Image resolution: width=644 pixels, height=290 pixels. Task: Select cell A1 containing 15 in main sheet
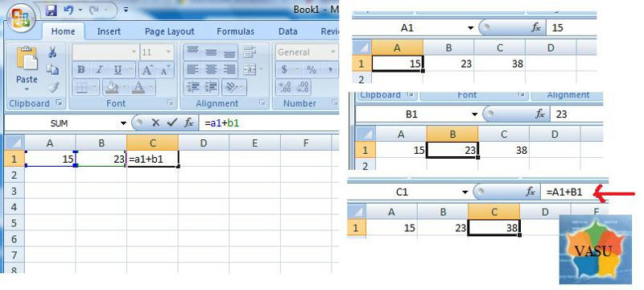50,159
